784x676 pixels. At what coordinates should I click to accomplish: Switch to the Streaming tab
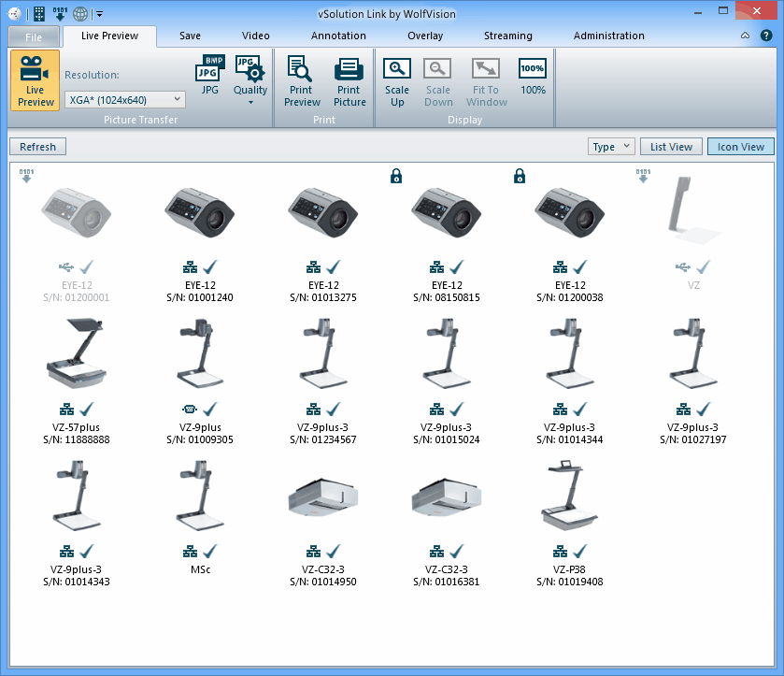[508, 36]
